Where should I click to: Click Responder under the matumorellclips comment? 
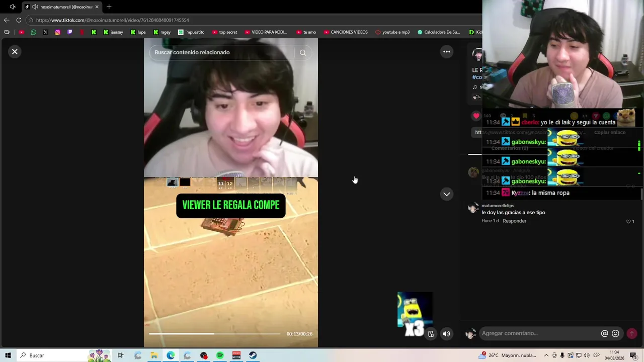pyautogui.click(x=514, y=221)
